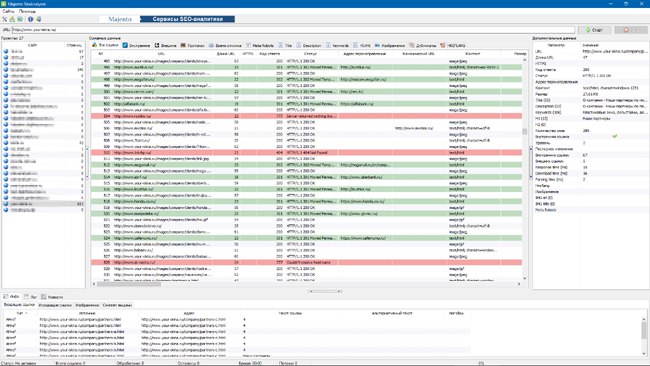The image size is (650, 366).
Task: Click the main table horizontal scrollbar
Action: point(129,284)
